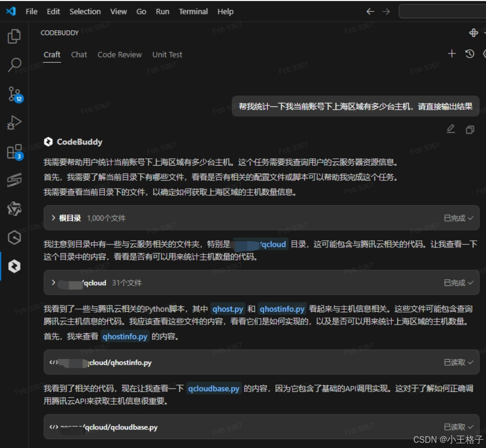Open the CodeBuddy activity bar icon
Screen dimensions: 486x448
coord(14,266)
